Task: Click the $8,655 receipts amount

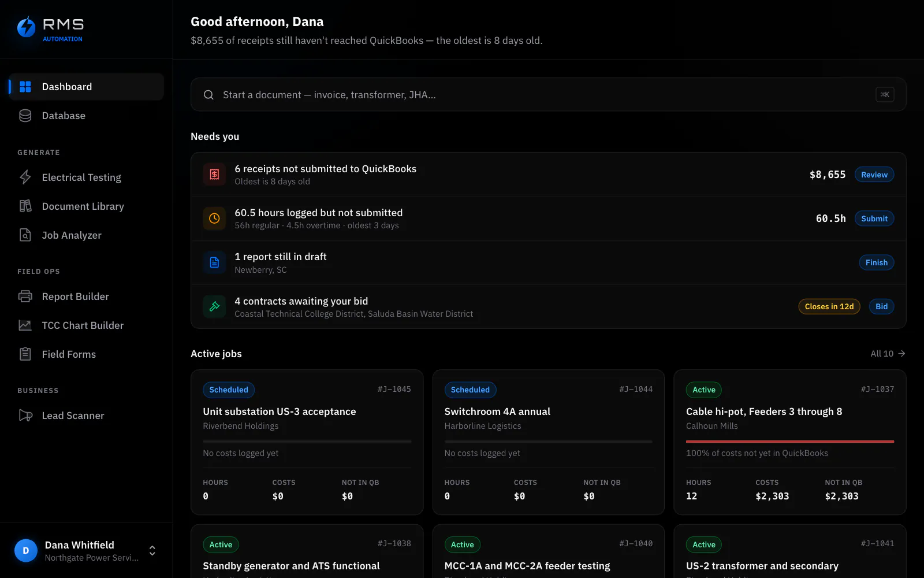Action: [x=828, y=175]
